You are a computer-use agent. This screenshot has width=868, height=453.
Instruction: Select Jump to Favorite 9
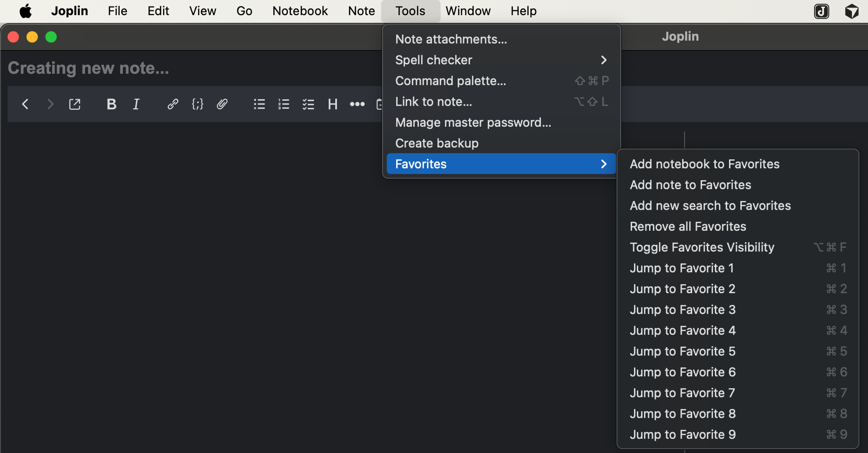(738, 435)
